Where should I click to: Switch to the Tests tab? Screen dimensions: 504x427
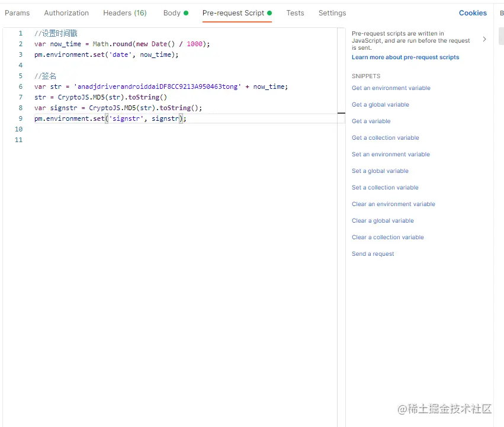point(295,12)
